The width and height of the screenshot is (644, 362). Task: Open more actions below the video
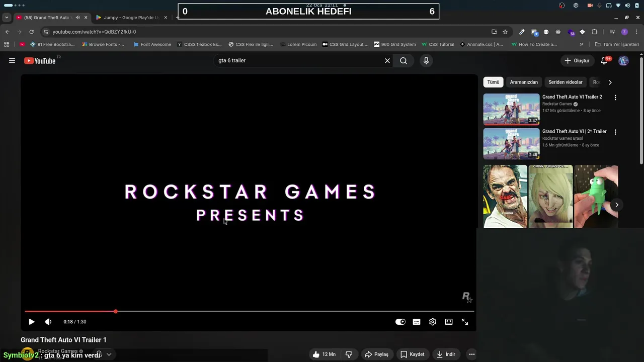tap(471, 354)
